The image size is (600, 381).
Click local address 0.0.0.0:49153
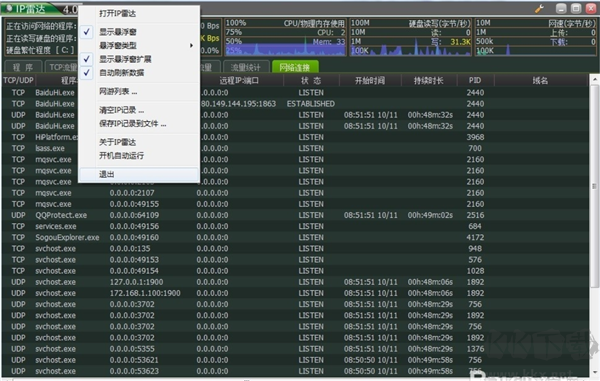point(134,260)
